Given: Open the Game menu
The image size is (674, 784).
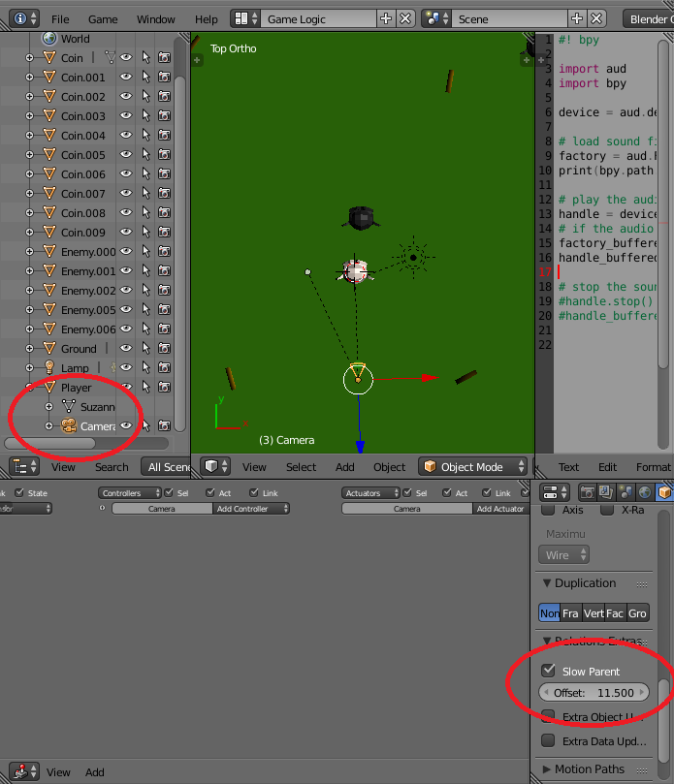Looking at the screenshot, I should [x=103, y=19].
